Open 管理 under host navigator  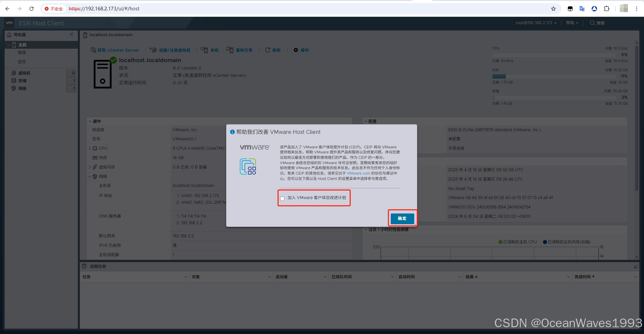point(22,53)
